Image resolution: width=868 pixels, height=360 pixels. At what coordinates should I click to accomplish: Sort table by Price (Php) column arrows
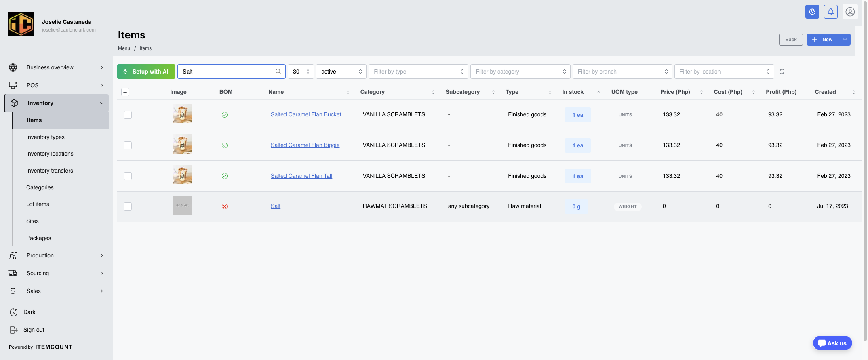click(x=702, y=92)
